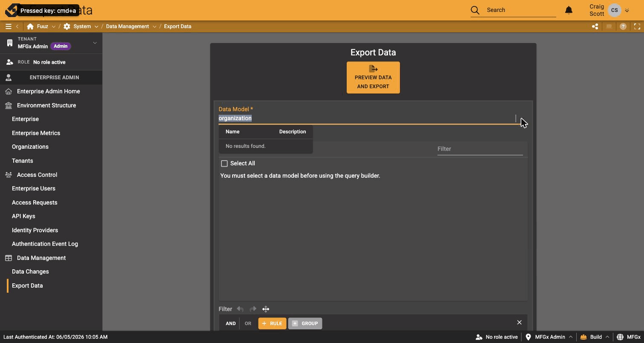
Task: Expand Build chevron in status bar
Action: pos(607,337)
